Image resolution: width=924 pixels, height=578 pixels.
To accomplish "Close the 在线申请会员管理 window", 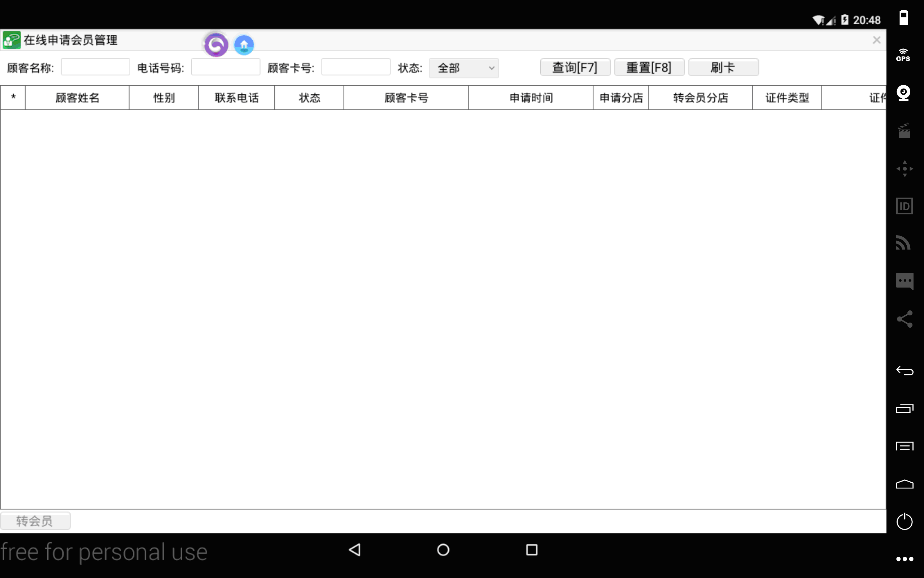I will [876, 40].
